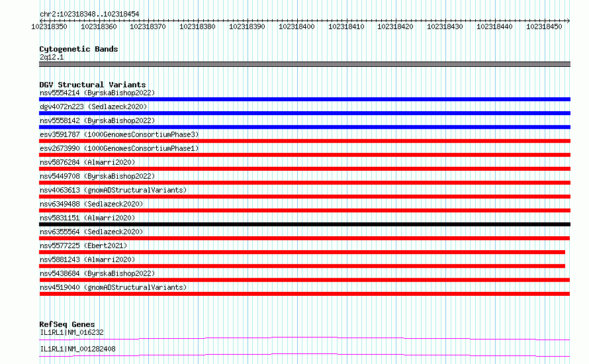The width and height of the screenshot is (589, 364).
Task: Click ruler position 102318450
Action: [544, 26]
